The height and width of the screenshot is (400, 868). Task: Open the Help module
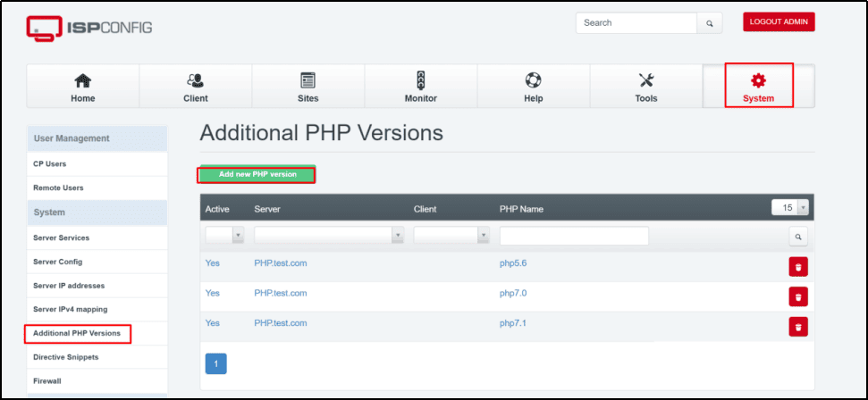(x=533, y=87)
